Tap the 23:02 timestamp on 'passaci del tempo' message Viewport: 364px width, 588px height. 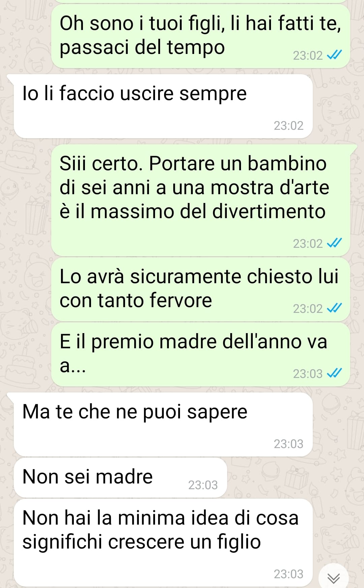tap(308, 55)
